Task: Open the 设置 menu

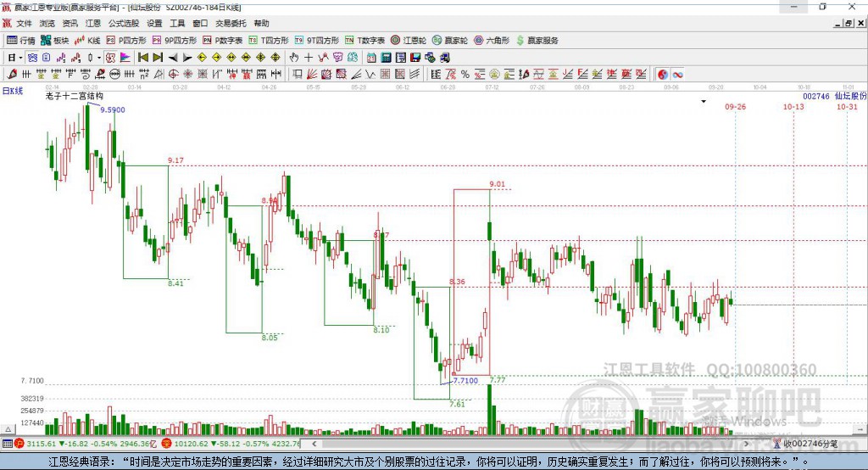Action: tap(154, 23)
